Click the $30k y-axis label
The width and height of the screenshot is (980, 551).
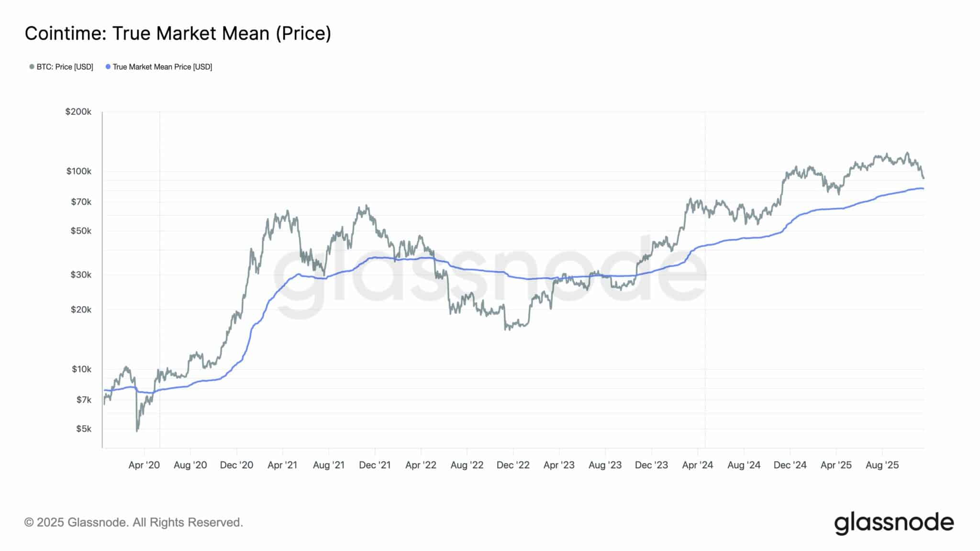pyautogui.click(x=81, y=275)
